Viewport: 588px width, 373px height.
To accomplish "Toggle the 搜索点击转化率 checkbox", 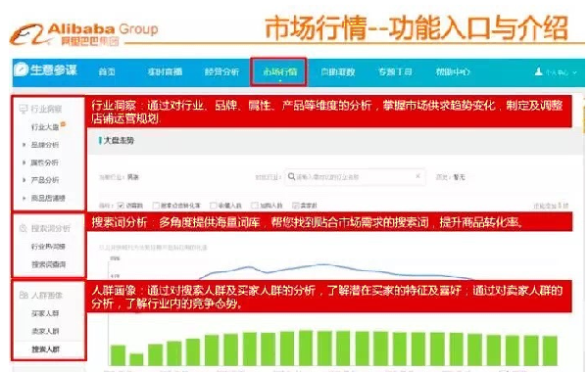I will click(156, 206).
